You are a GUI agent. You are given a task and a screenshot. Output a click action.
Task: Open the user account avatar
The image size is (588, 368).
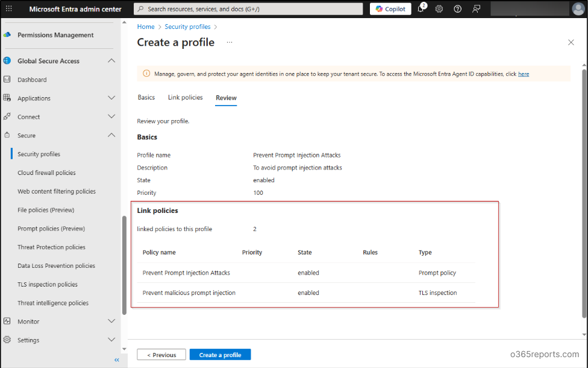point(578,8)
